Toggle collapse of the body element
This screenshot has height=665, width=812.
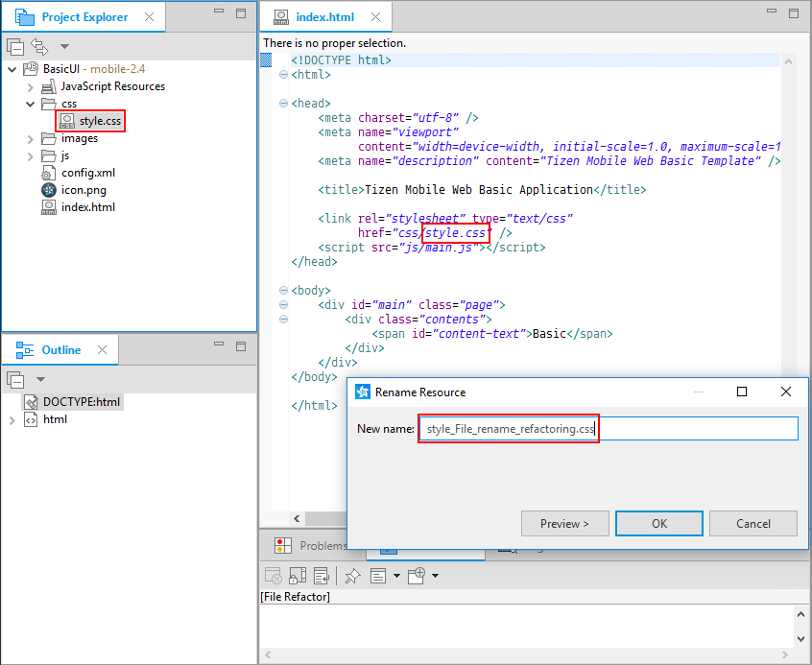281,290
